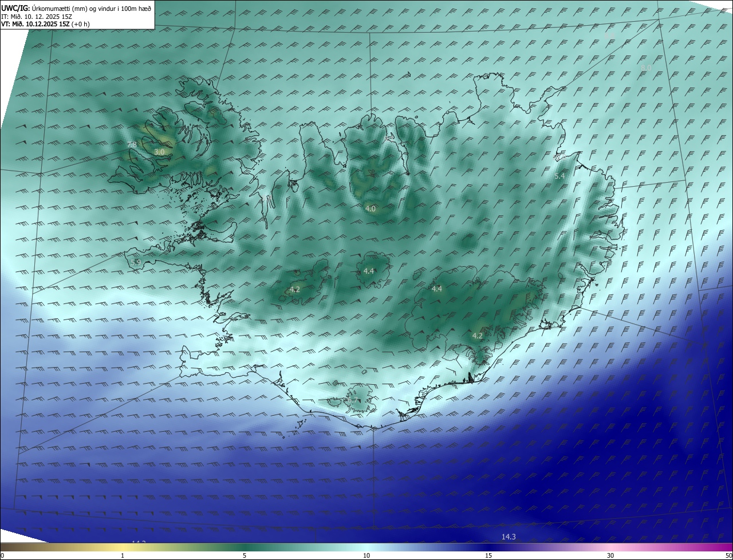
Task: Click the 14.3 value label over the sea
Action: tap(509, 537)
